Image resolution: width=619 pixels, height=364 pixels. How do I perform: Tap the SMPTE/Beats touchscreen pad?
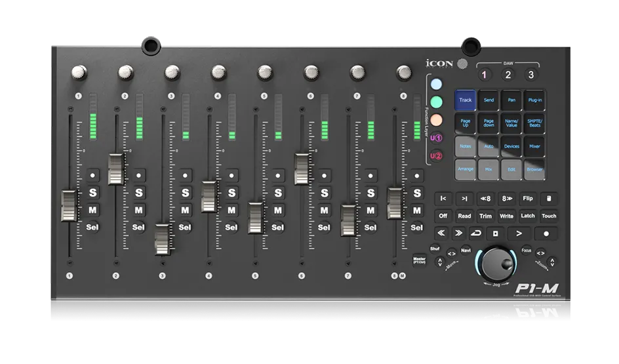pyautogui.click(x=534, y=123)
